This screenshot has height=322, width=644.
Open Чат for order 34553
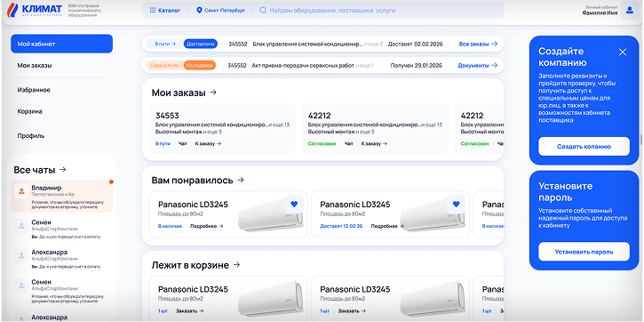point(183,143)
